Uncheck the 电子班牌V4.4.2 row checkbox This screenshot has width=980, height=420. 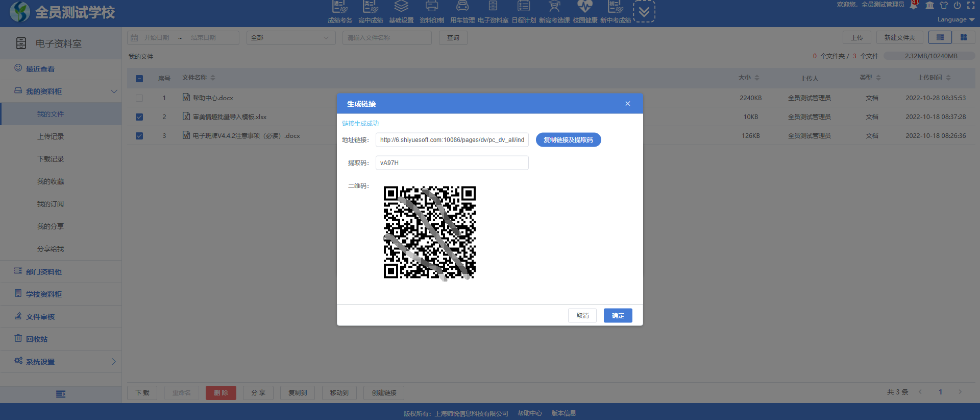tap(139, 136)
